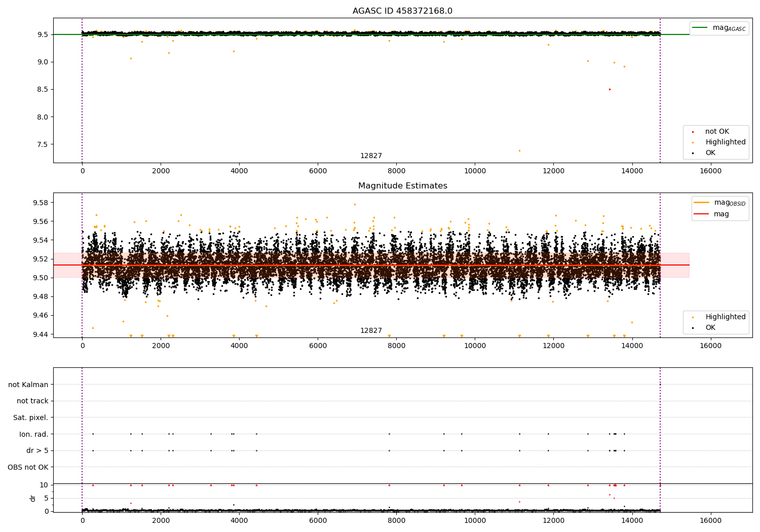Click the '10' tick on the dr axis
The height and width of the screenshot is (532, 760).
[44, 485]
